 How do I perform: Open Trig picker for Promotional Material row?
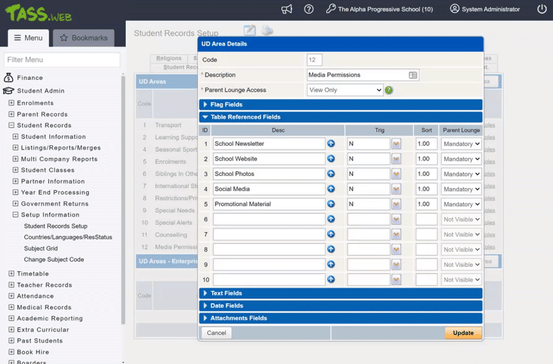point(396,204)
